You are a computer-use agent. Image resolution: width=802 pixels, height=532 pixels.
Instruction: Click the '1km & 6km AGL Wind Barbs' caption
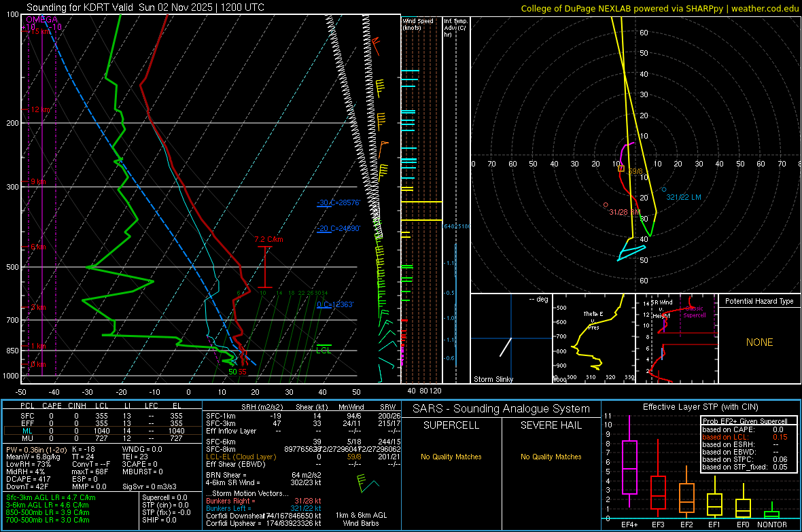[x=361, y=519]
